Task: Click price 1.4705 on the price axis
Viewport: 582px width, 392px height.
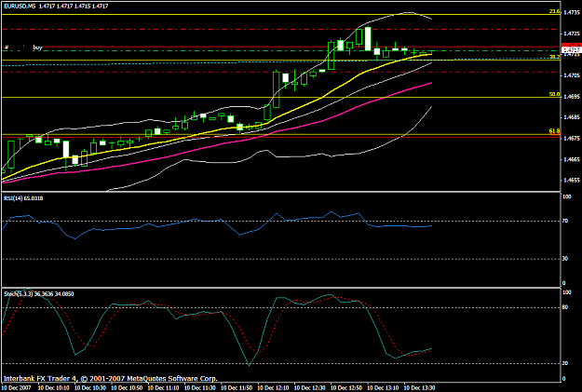Action: pos(572,75)
